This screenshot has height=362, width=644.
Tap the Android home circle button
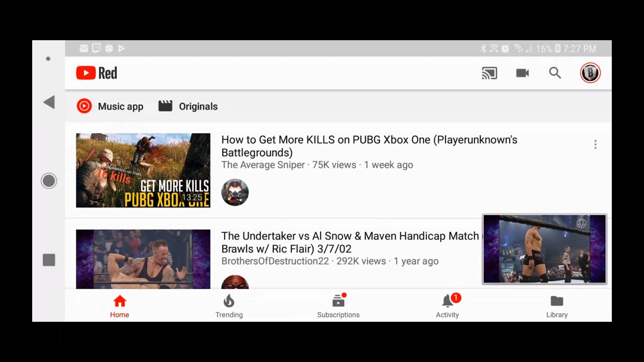[x=49, y=181]
